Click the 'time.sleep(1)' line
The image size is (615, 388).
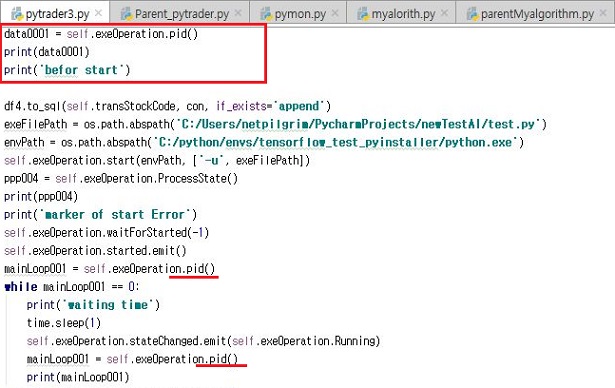tap(64, 323)
